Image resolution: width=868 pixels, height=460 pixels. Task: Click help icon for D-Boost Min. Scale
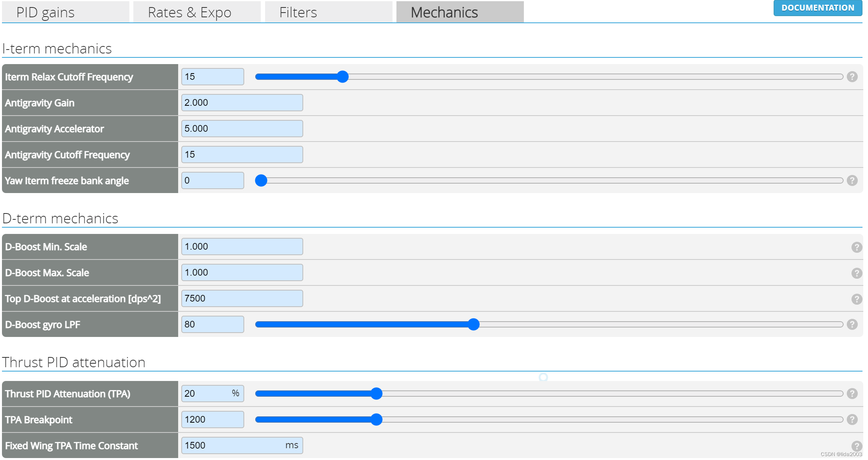tap(857, 247)
